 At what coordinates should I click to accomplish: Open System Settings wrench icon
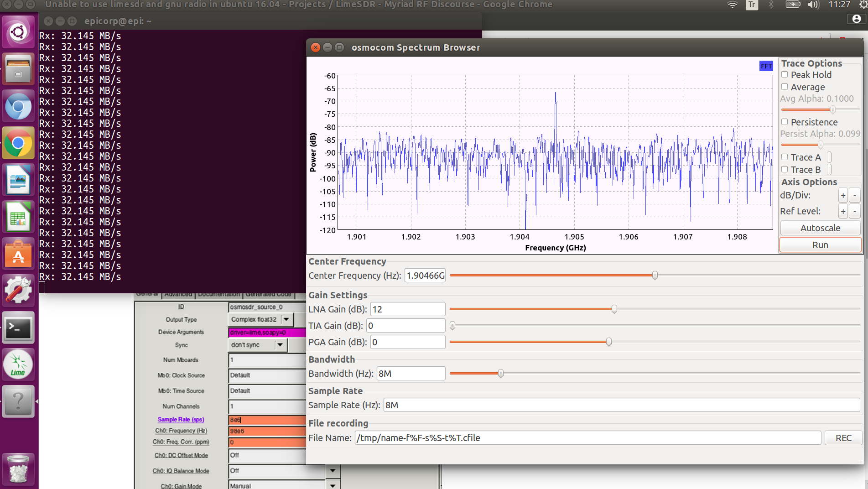tap(18, 291)
